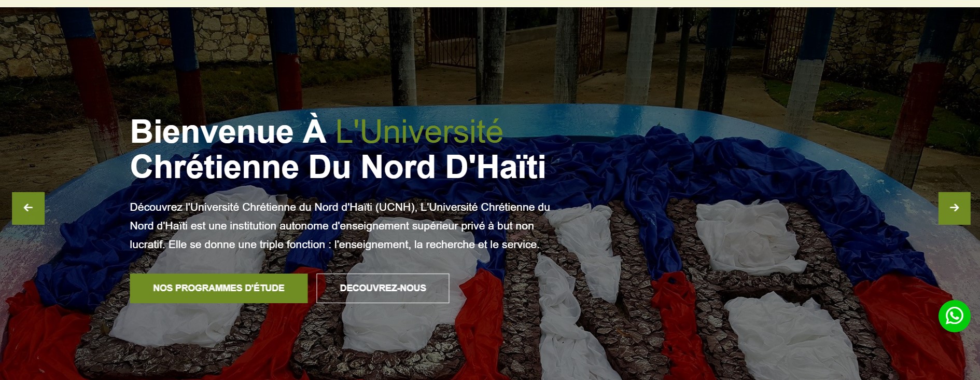Open NOS PROGRAMMES D'ÉTUDE

[x=218, y=288]
